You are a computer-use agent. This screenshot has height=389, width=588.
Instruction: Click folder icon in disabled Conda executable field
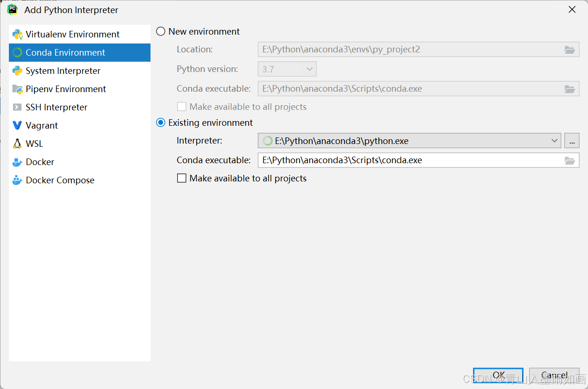pyautogui.click(x=569, y=89)
